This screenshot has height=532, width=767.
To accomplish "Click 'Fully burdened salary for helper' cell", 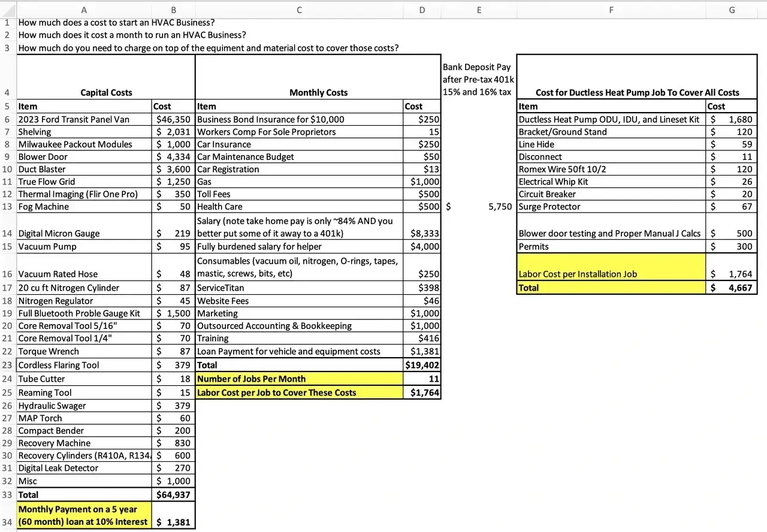I will 300,246.
